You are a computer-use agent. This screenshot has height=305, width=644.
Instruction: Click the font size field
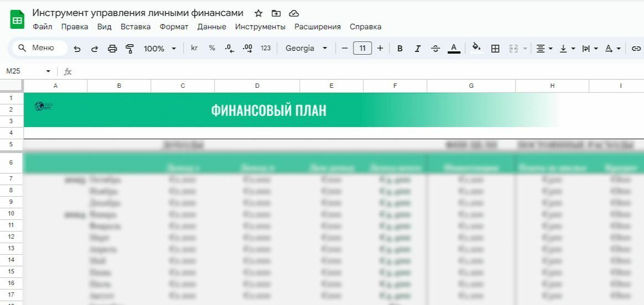[362, 49]
